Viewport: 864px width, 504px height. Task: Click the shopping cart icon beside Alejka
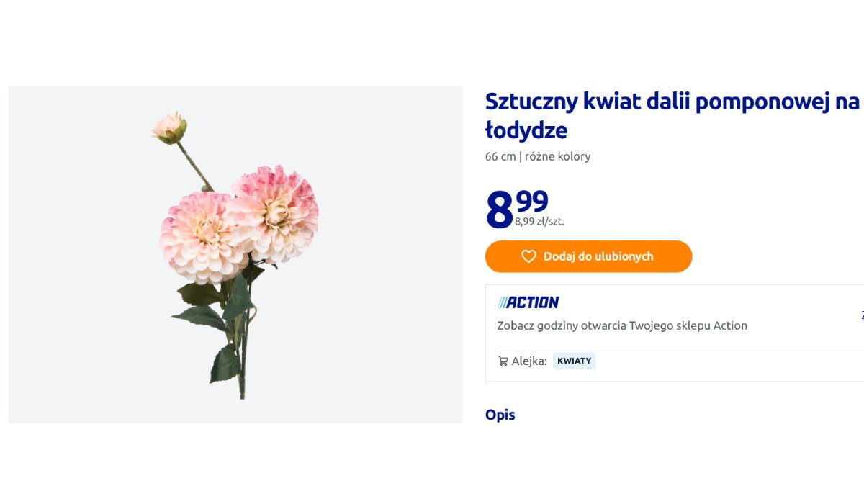[x=503, y=361]
